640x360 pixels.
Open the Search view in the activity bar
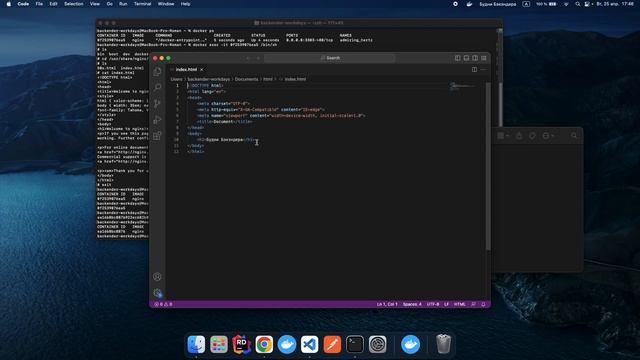[x=157, y=87]
